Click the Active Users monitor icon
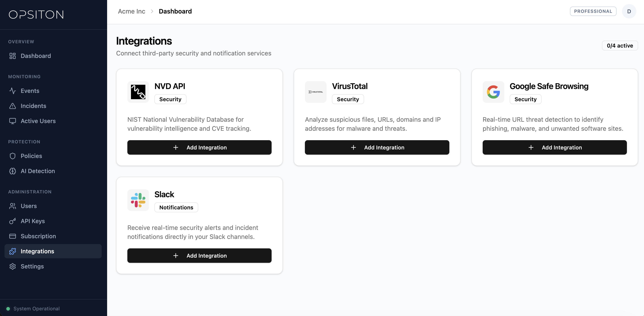 tap(13, 121)
